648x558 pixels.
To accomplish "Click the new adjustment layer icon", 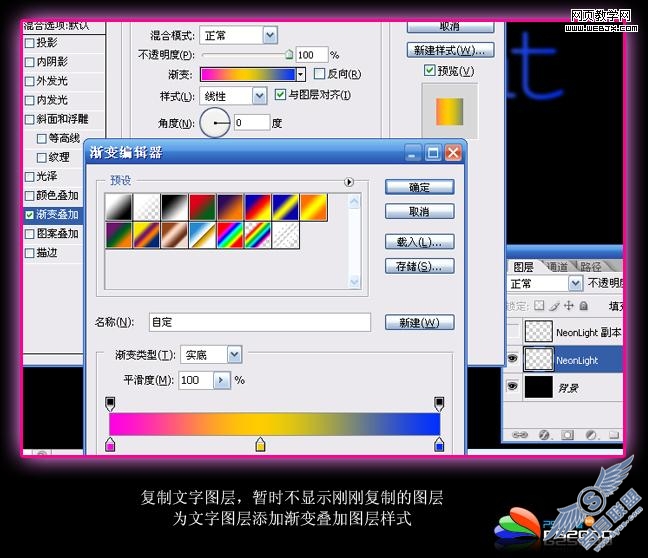I will [x=591, y=435].
